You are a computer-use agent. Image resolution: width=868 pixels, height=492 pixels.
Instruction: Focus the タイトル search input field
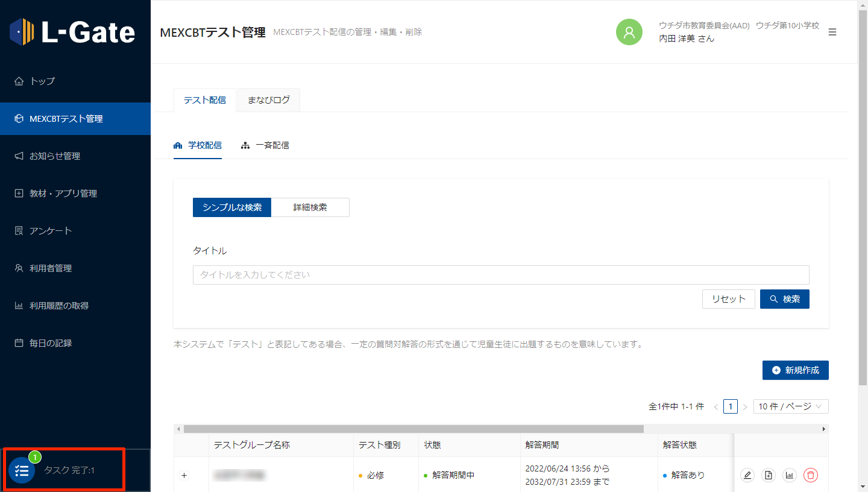click(500, 275)
